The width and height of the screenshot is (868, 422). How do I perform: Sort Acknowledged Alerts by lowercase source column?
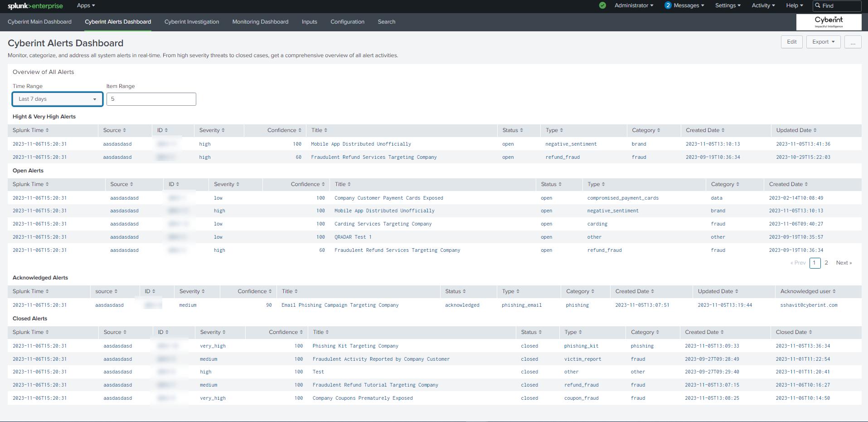point(106,291)
